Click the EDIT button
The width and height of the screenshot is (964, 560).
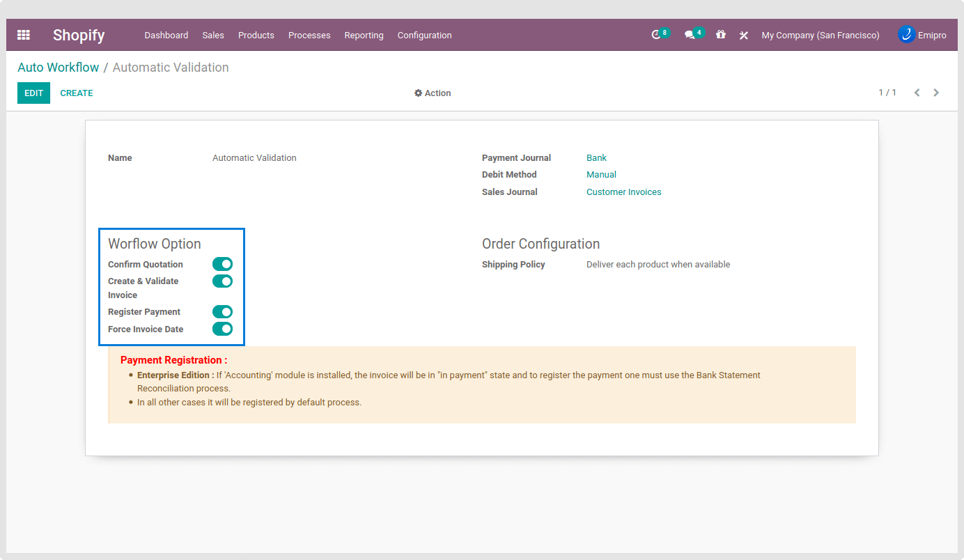[x=33, y=93]
